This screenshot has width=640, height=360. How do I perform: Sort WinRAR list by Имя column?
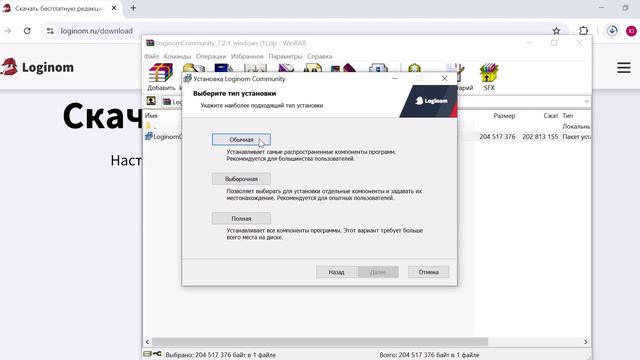(x=151, y=116)
